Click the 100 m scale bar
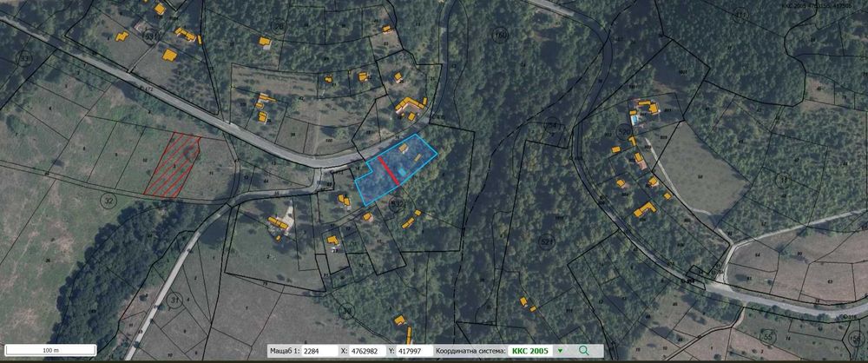Viewport: 868px width, 363px height. click(x=50, y=350)
